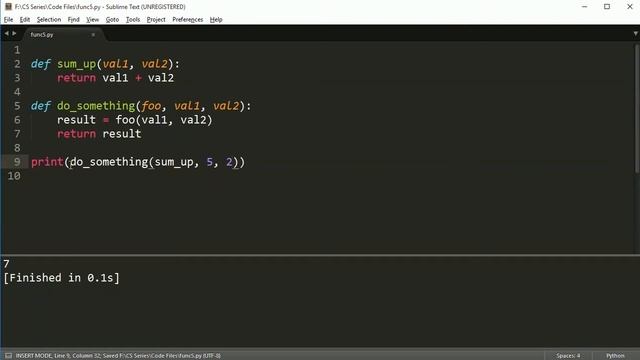This screenshot has height=360, width=640.
Task: Open the Selection menu
Action: click(x=49, y=20)
